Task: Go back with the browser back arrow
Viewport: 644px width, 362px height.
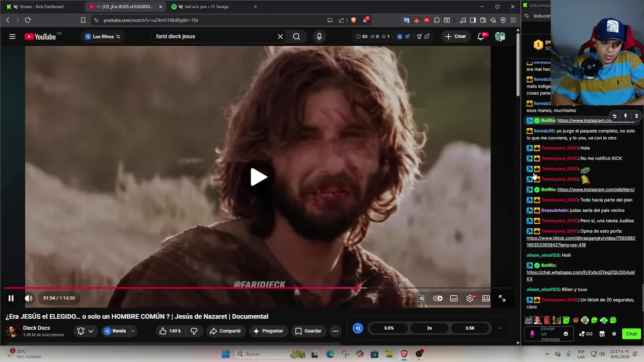Action: tap(8, 20)
